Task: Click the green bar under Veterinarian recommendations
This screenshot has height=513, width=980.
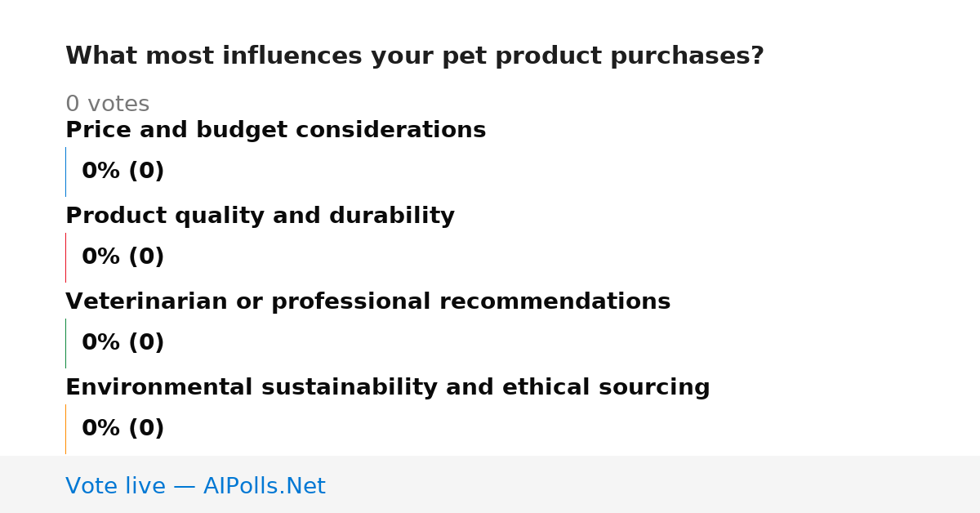Action: tap(65, 343)
